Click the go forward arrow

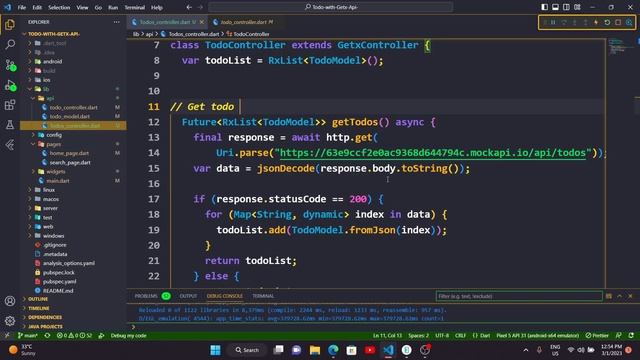tap(200, 7)
